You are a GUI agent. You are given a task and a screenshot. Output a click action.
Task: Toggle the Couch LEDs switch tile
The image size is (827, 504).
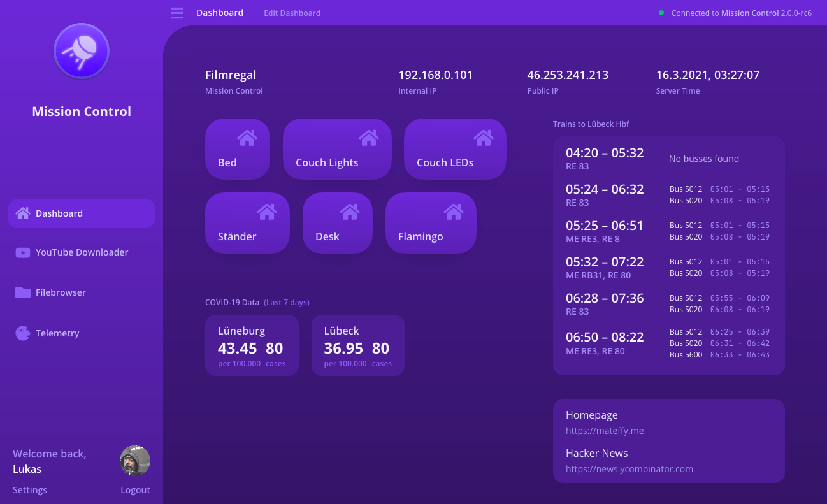point(455,149)
